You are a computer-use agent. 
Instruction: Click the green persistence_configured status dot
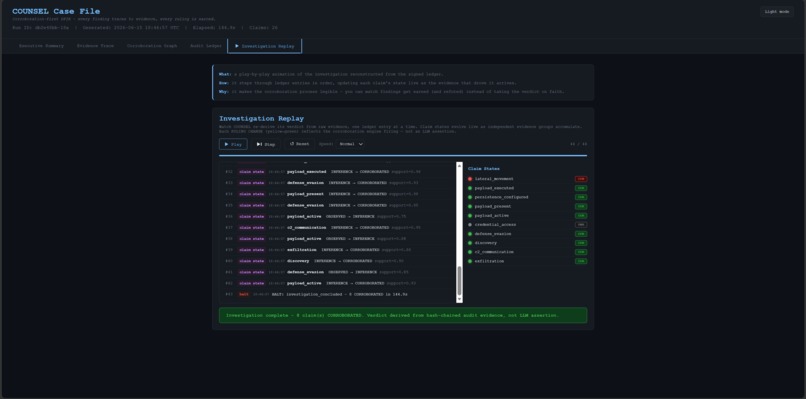[x=470, y=197]
